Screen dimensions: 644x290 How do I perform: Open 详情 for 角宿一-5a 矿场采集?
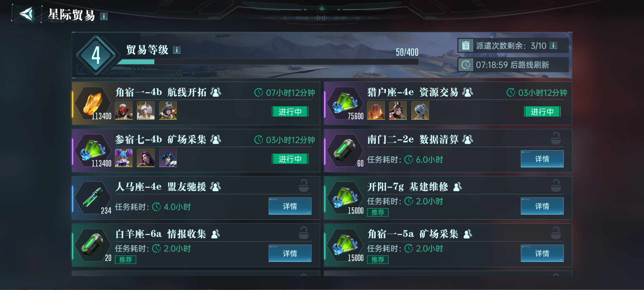click(542, 254)
